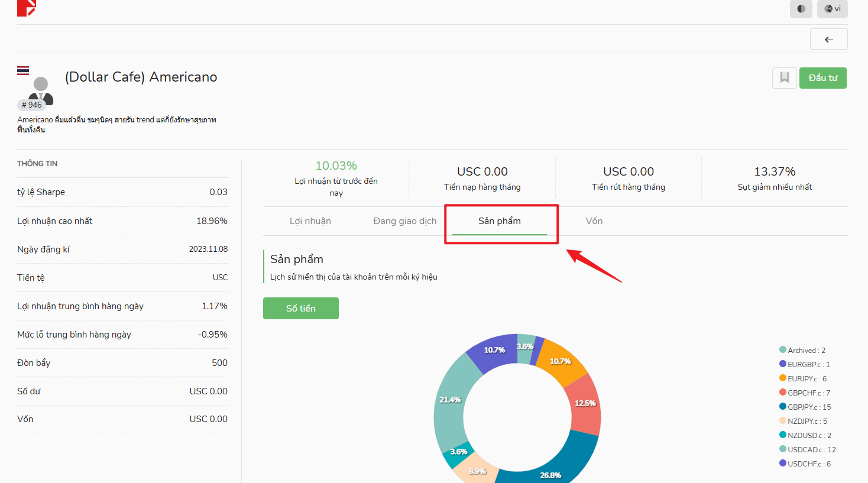868x483 pixels.
Task: Click the 1.17% average daily profit value
Action: tap(215, 306)
